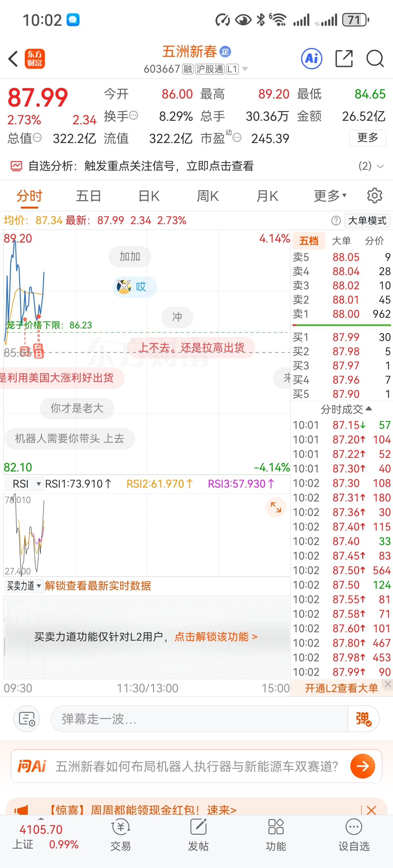Screen dimensions: 393x868
Task: Tap the 问Ai question suggestion box
Action: coord(196,766)
